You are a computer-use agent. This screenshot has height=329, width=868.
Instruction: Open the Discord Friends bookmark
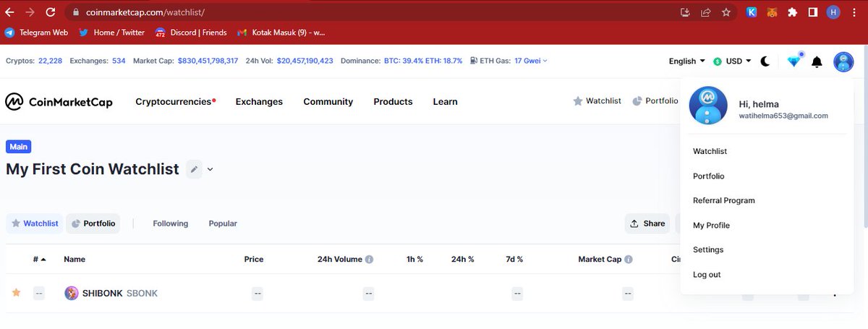click(191, 33)
